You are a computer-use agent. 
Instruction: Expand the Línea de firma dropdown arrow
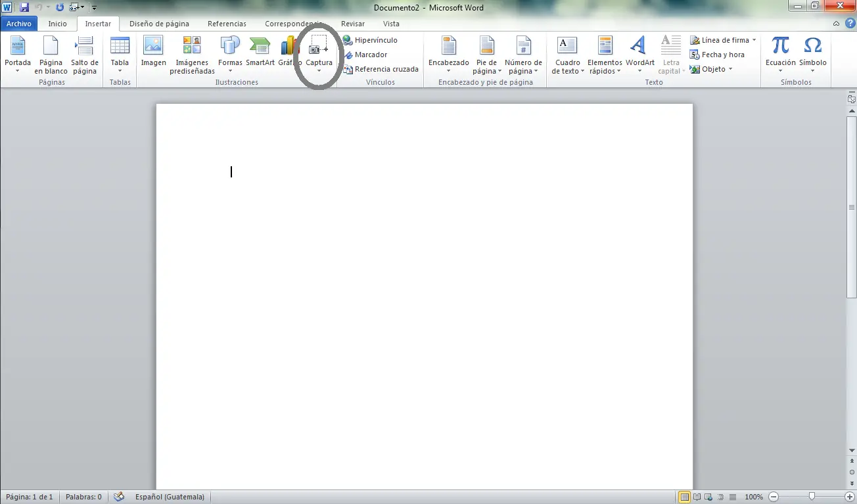click(x=754, y=40)
